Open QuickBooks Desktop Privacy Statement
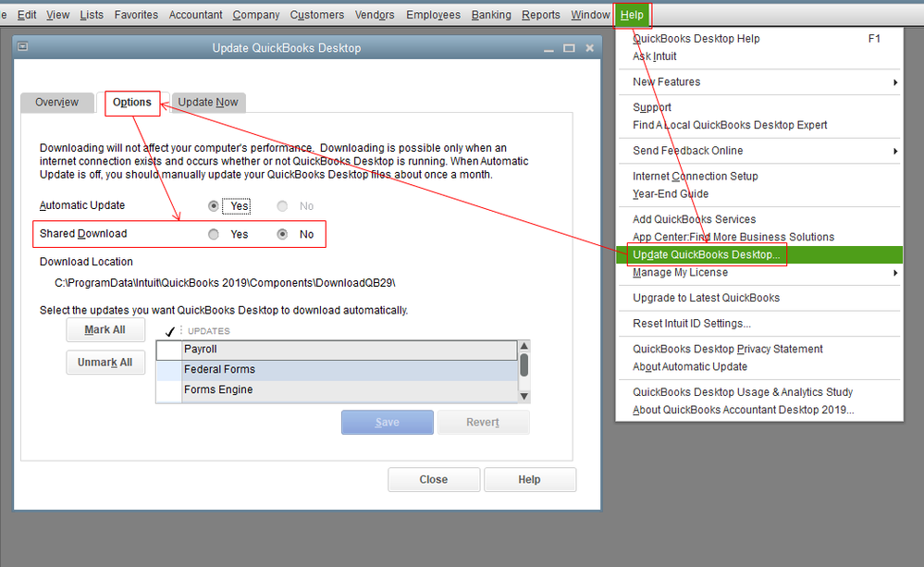 coord(759,349)
